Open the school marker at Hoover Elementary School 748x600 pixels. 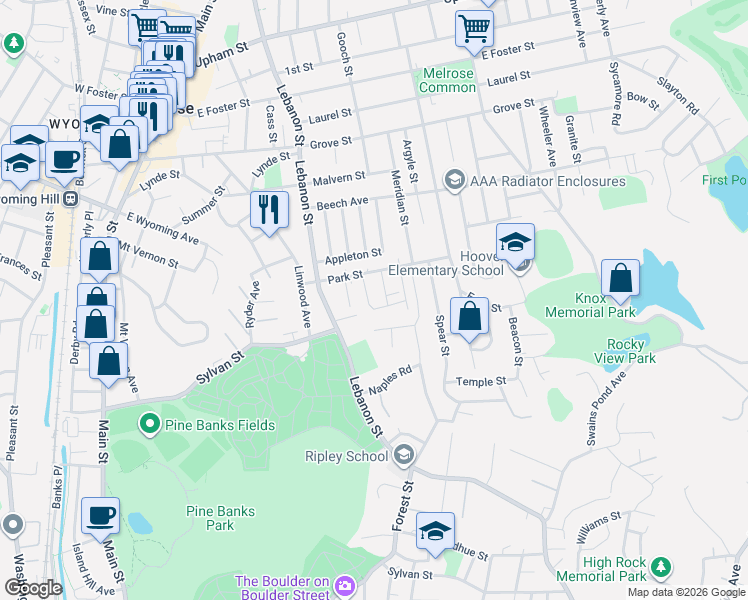(515, 242)
